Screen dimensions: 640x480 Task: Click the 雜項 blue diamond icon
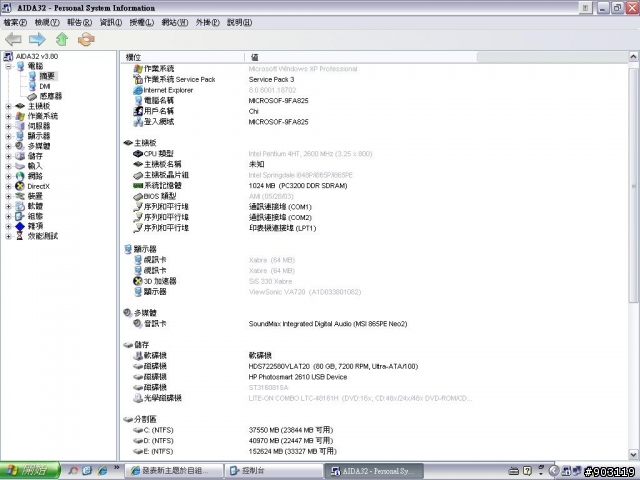click(x=20, y=226)
